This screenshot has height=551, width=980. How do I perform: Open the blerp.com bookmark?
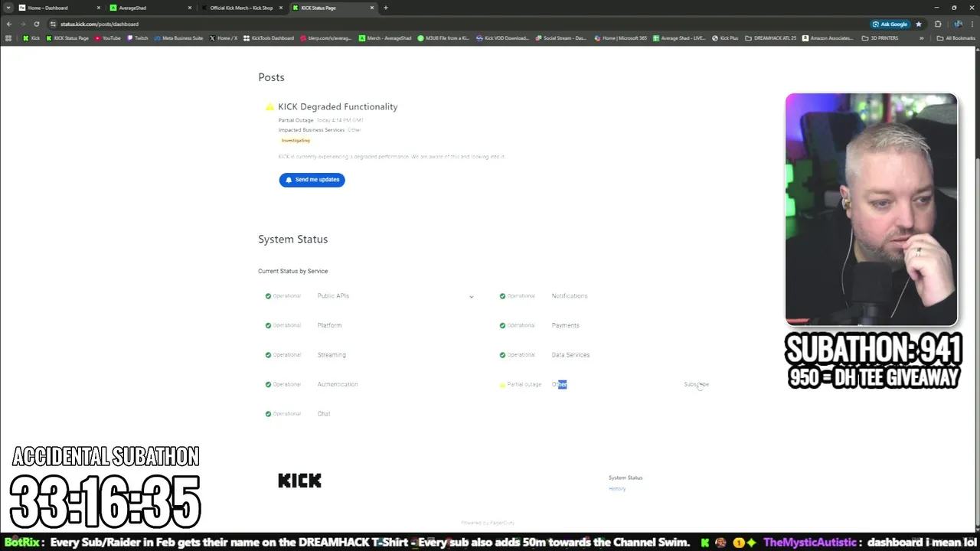coord(326,38)
